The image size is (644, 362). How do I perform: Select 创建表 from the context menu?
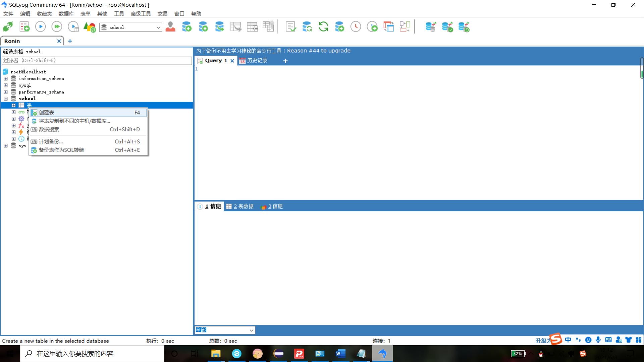point(47,112)
